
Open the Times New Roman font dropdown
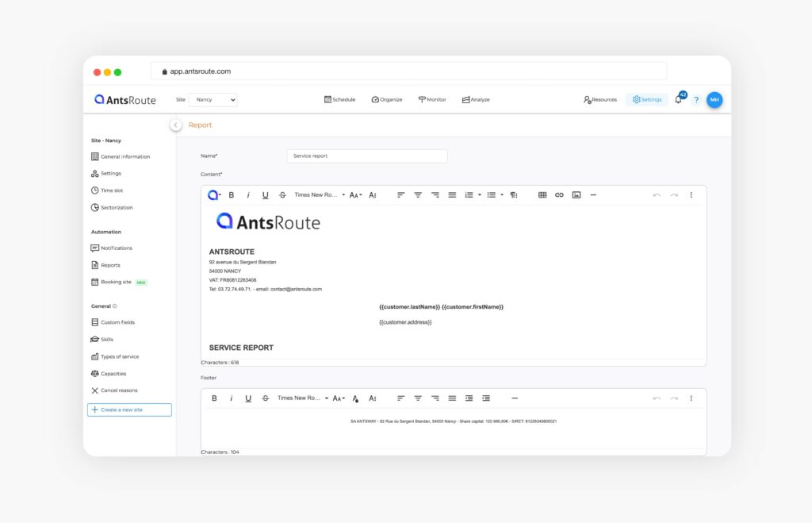[316, 194]
